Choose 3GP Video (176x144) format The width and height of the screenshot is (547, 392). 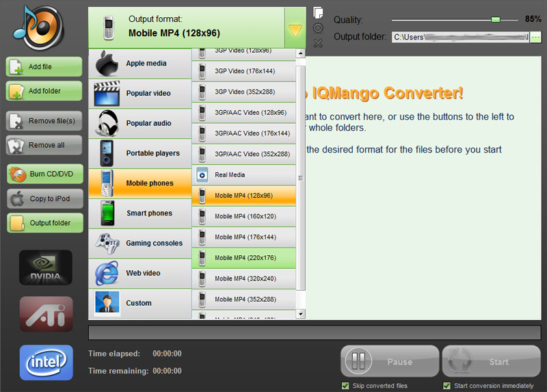click(x=244, y=71)
